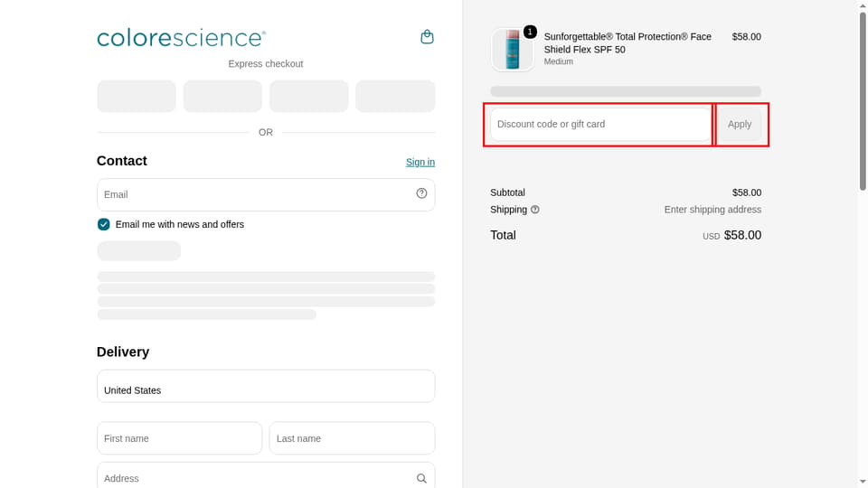Click the Enter shipping address text
The image size is (868, 488).
point(712,210)
